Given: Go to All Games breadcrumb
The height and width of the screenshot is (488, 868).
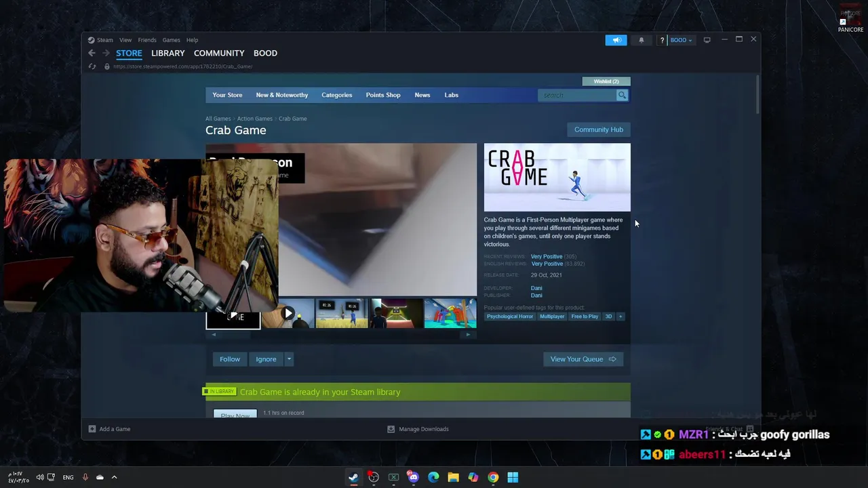Looking at the screenshot, I should tap(218, 119).
